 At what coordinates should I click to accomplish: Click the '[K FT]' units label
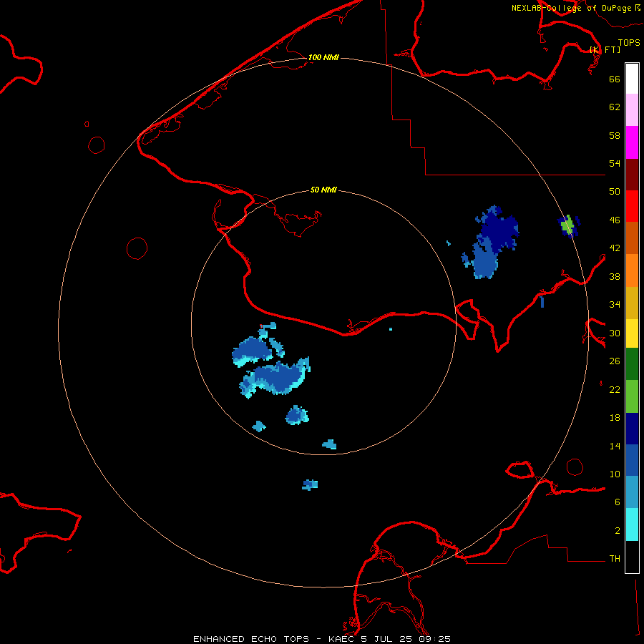pyautogui.click(x=605, y=49)
